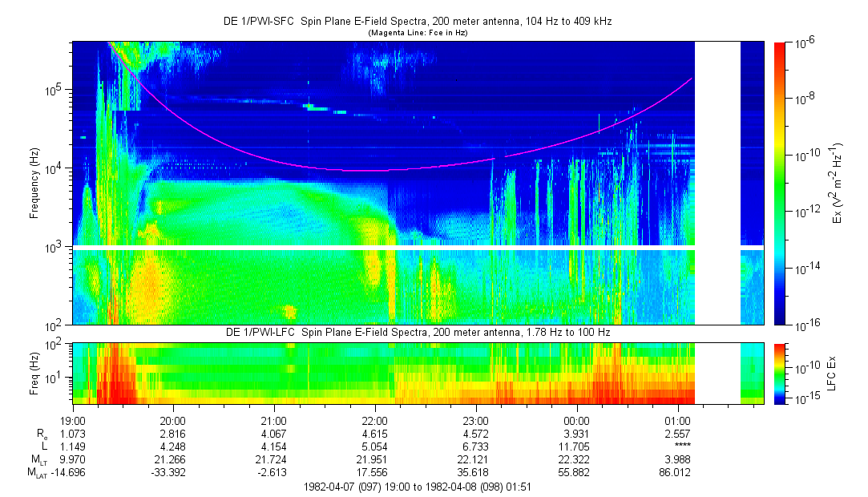The height and width of the screenshot is (497, 868).
Task: Click the 01:00 time tick label
Action: click(677, 420)
